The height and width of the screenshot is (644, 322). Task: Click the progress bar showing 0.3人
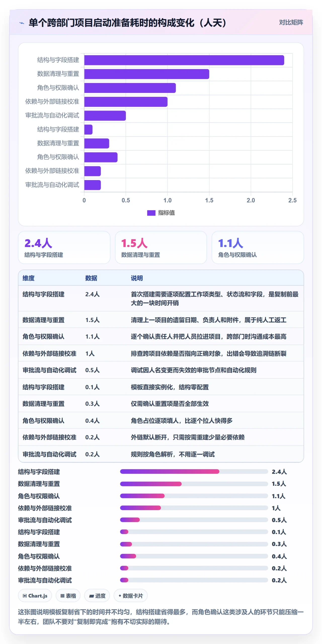pos(194,544)
